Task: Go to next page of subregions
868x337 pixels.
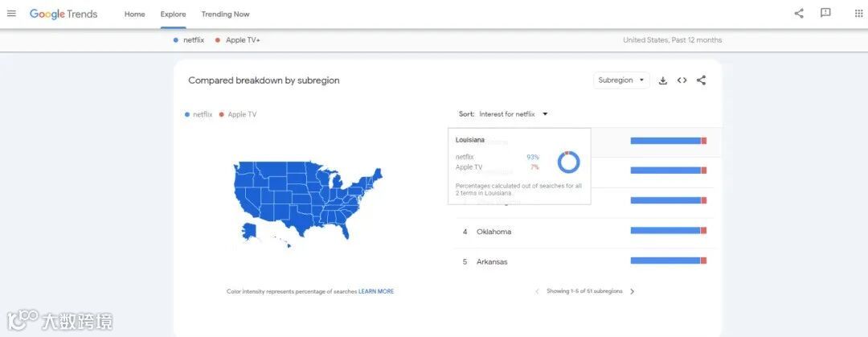Action: pos(632,291)
